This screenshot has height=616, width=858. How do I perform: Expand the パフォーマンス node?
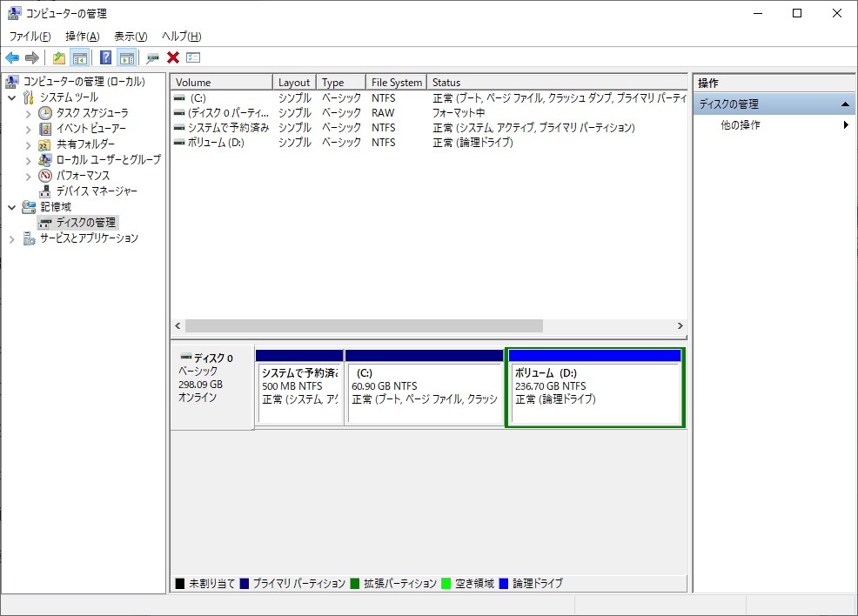pos(28,176)
